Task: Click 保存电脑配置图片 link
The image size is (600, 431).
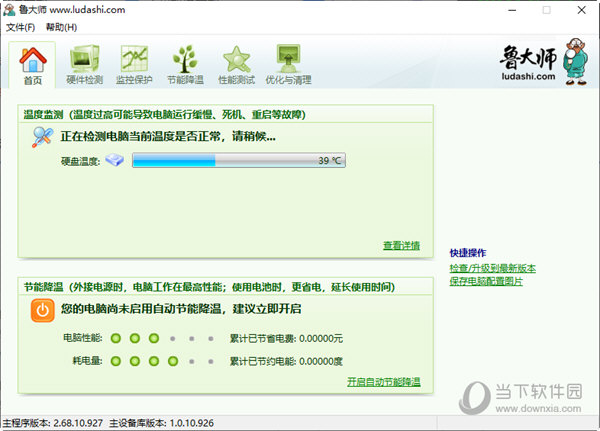Action: coord(486,281)
